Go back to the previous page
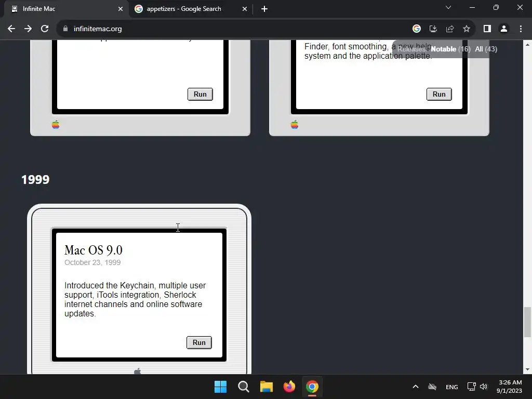The image size is (532, 399). click(x=11, y=29)
